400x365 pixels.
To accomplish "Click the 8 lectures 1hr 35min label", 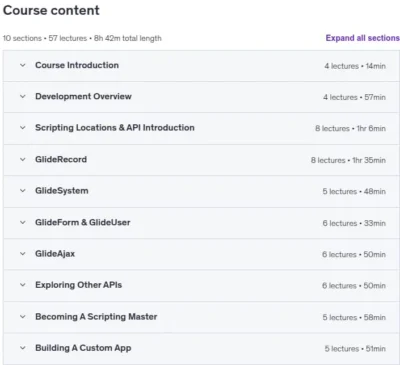I will 348,160.
